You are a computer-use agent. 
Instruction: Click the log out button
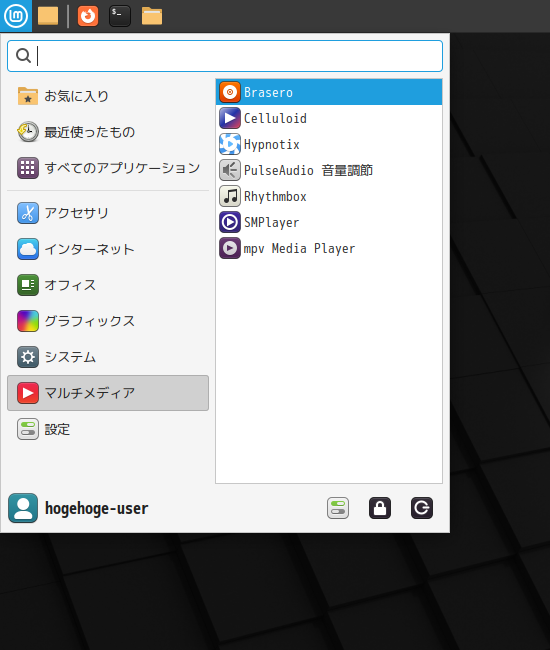pyautogui.click(x=422, y=508)
